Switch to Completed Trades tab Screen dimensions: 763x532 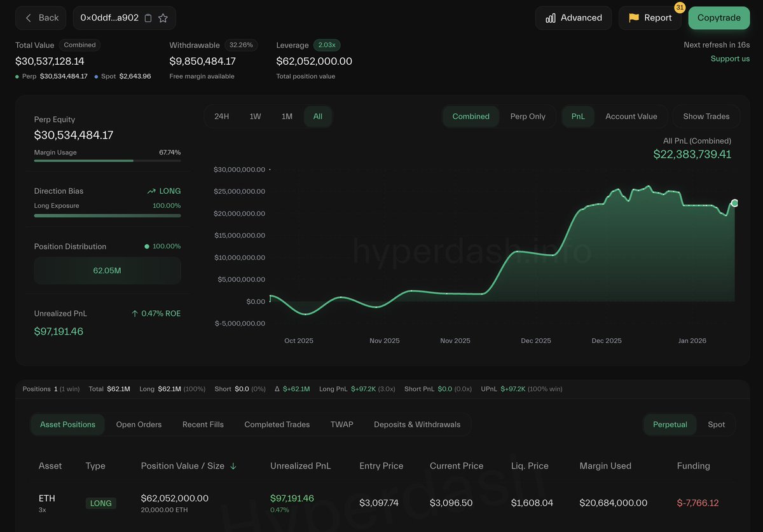point(277,425)
